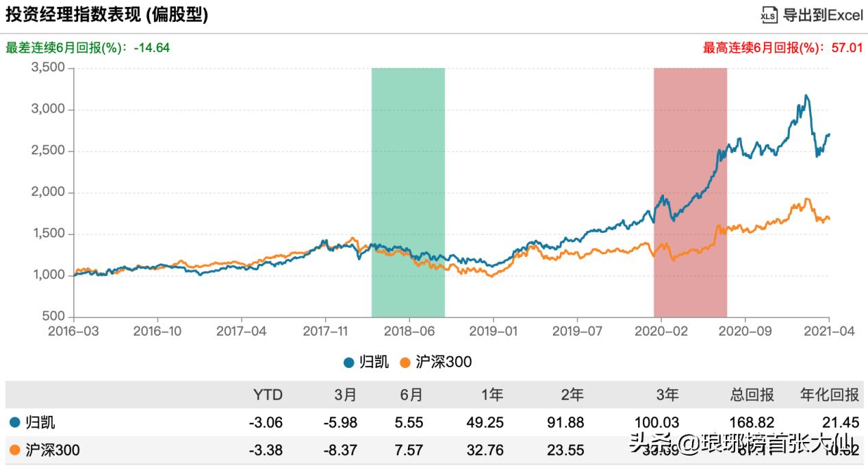868x468 pixels.
Task: Click the blue dot beside 归凯 table row
Action: 14,423
